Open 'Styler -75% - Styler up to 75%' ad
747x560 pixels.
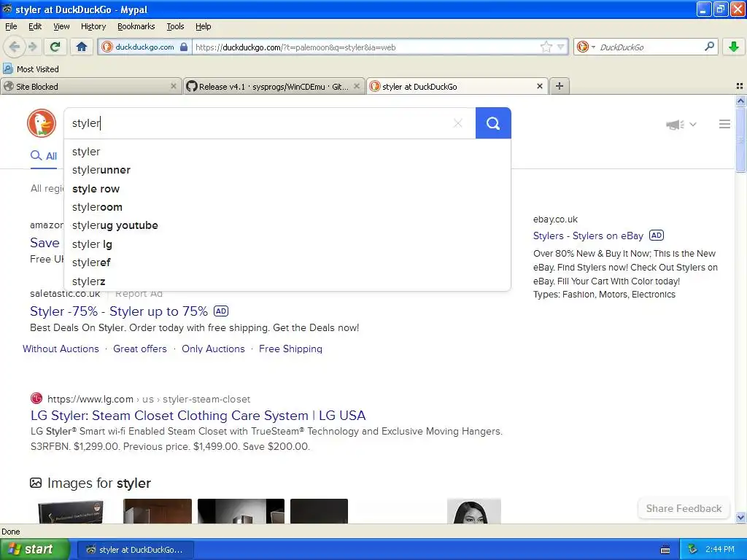(x=119, y=311)
